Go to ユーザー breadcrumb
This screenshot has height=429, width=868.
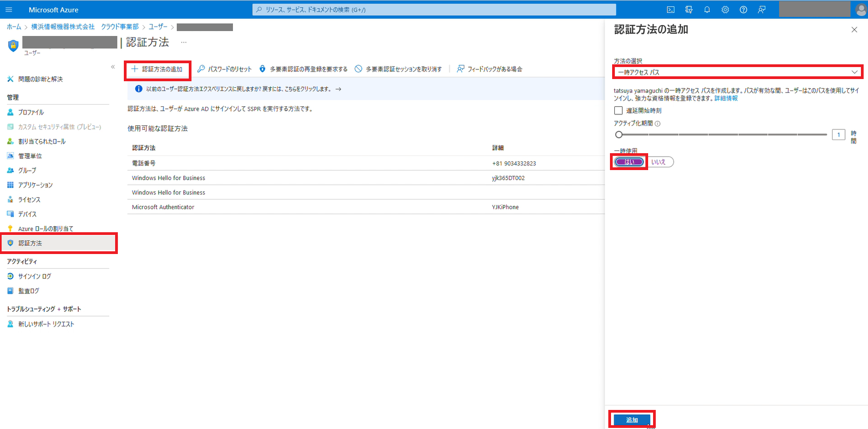click(158, 27)
